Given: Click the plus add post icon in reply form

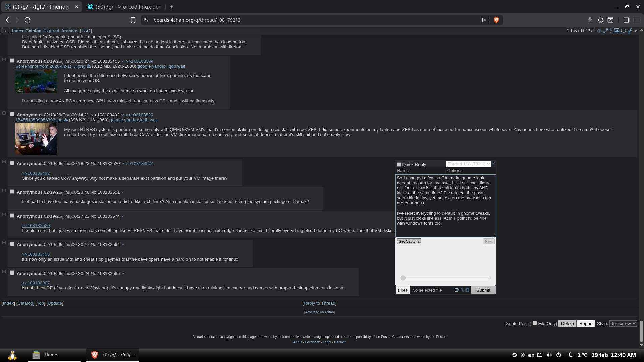Looking at the screenshot, I should tap(467, 290).
